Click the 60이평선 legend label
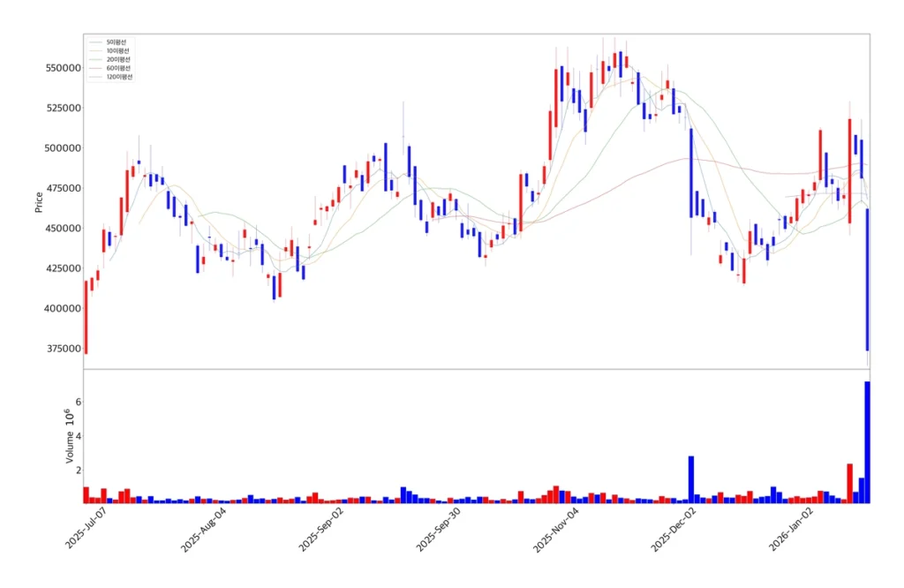This screenshot has height=588, width=904. (118, 68)
